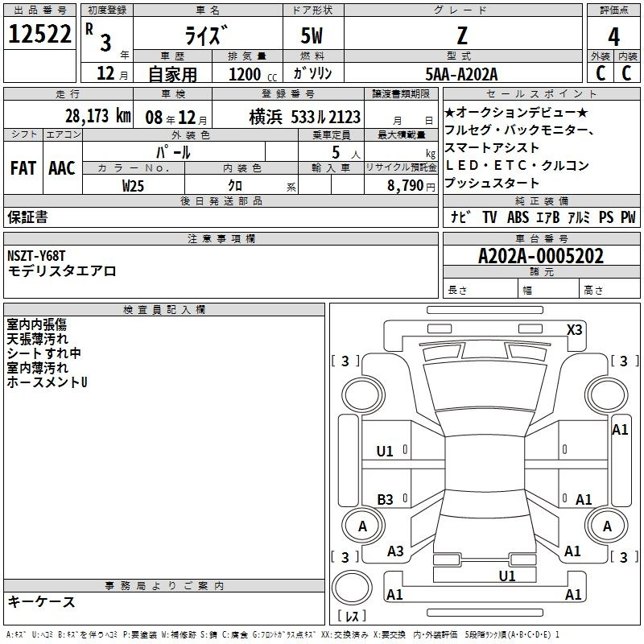Image resolution: width=644 pixels, height=644 pixels.
Task: Click the lot number 12522
Action: coord(39,36)
